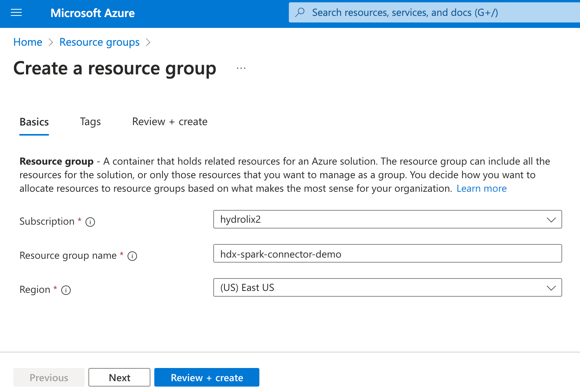The width and height of the screenshot is (580, 392).
Task: Show info for Resource group name
Action: [132, 256]
